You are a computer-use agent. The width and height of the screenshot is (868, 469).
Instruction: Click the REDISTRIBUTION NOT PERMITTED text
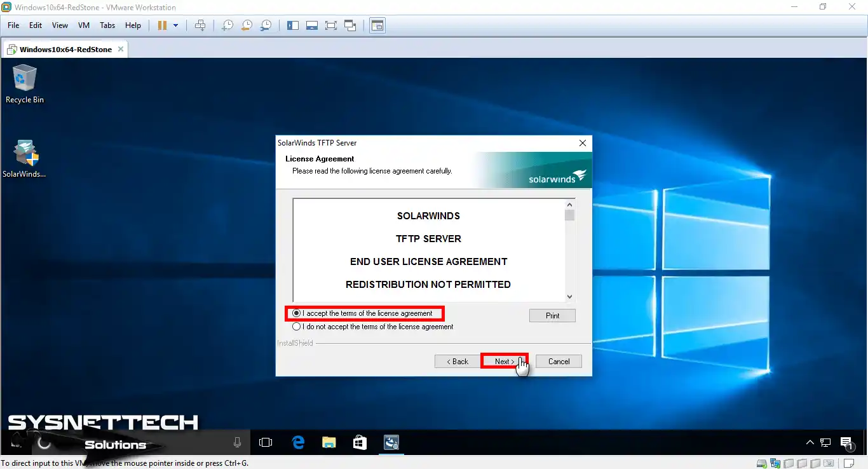tap(428, 285)
